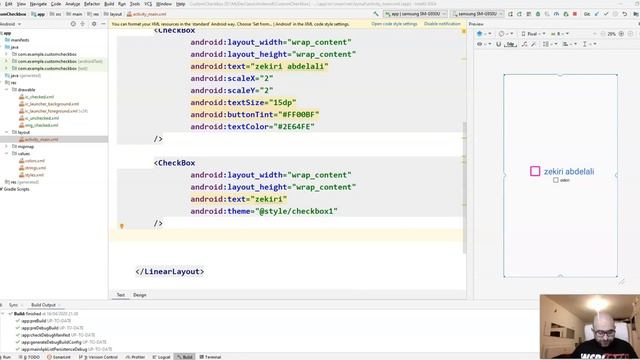The width and height of the screenshot is (640, 360).
Task: Click Disable notification link
Action: (x=442, y=24)
